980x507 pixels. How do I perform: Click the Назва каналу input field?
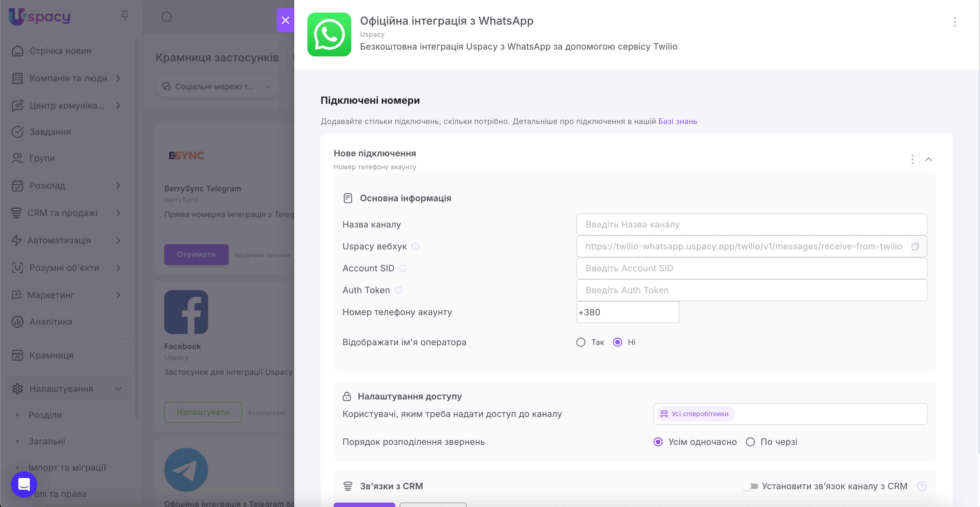point(751,224)
